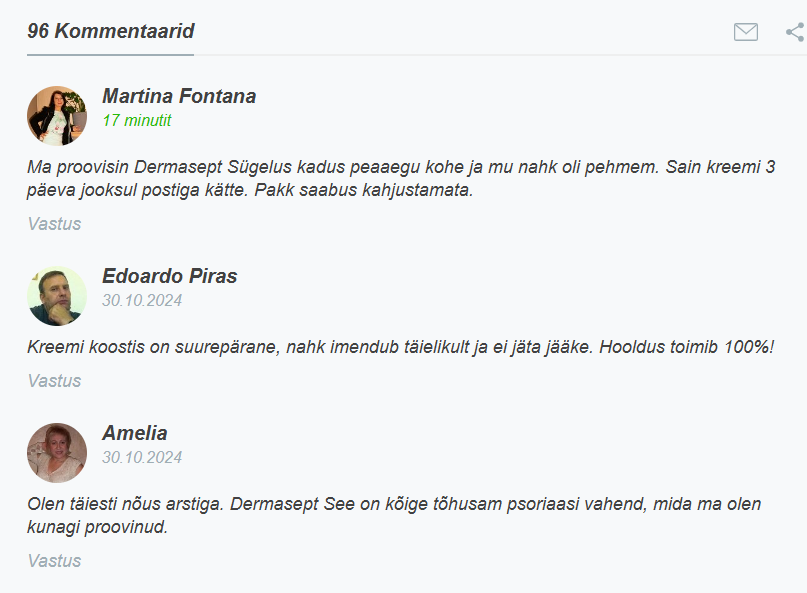Select the 96 Kommentaarid tab heading
The image size is (807, 593).
point(111,31)
